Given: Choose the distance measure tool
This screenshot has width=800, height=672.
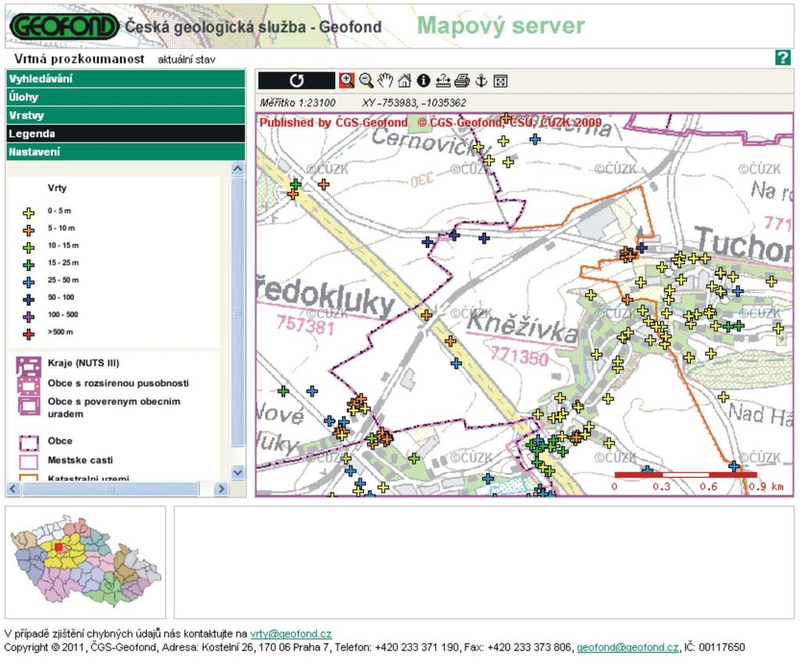Looking at the screenshot, I should [443, 80].
